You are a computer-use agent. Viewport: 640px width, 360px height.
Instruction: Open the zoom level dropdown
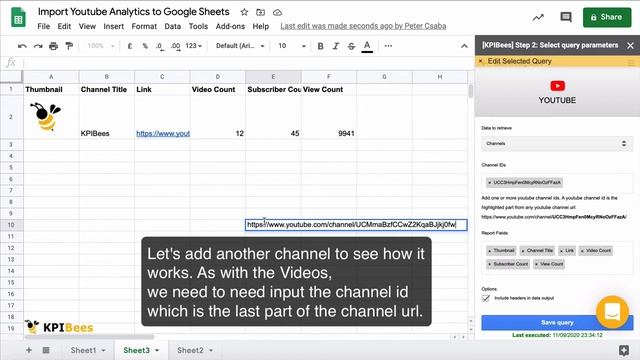pos(101,46)
